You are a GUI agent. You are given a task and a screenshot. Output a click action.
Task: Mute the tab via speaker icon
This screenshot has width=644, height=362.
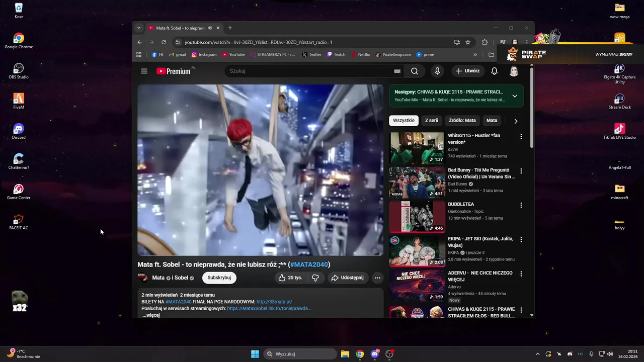pyautogui.click(x=210, y=28)
